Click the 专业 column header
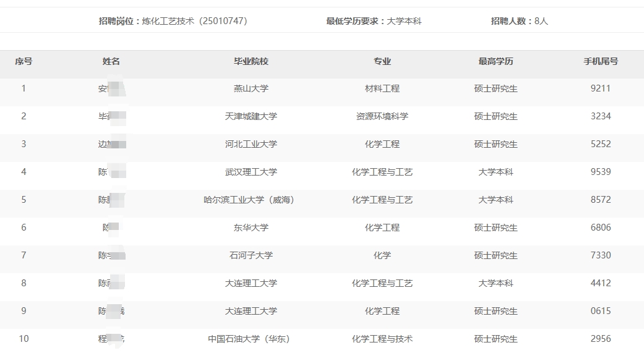This screenshot has width=644, height=353. [x=382, y=61]
